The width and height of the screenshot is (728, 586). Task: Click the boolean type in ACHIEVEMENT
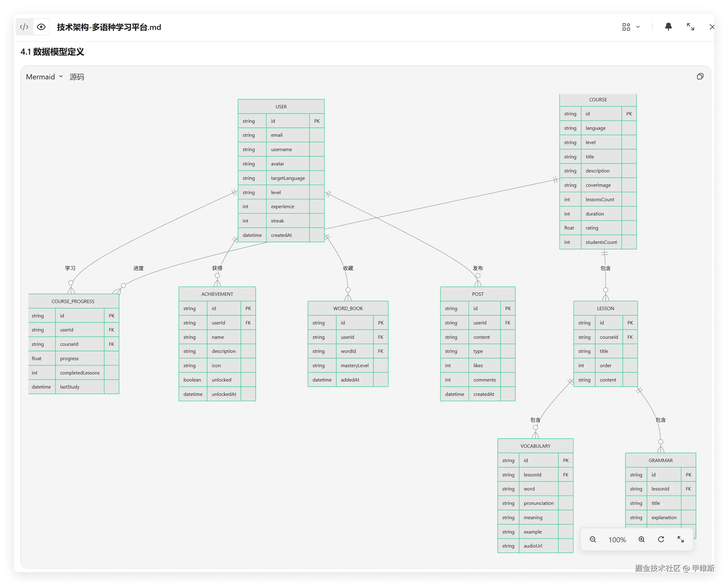[x=192, y=380]
